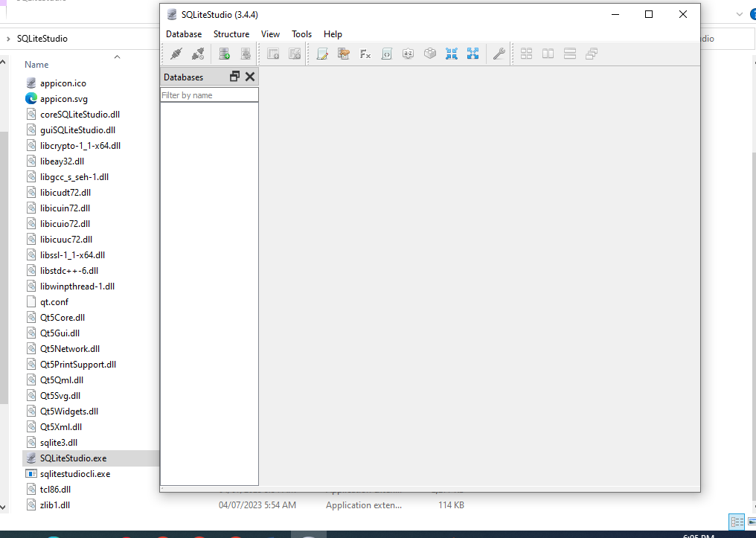Viewport: 756px width, 538px height.
Task: Open the Tools menu
Action: pyautogui.click(x=301, y=34)
